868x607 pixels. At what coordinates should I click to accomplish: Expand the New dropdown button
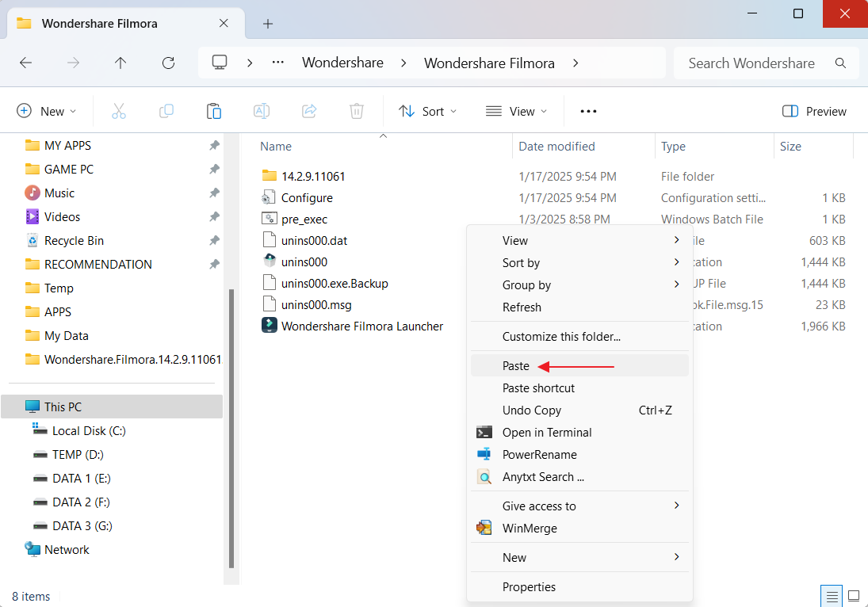click(47, 111)
